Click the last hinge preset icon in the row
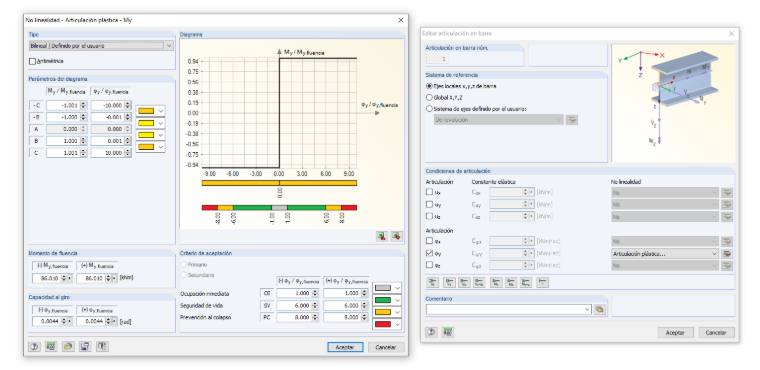This screenshot has width=760, height=370. click(543, 282)
